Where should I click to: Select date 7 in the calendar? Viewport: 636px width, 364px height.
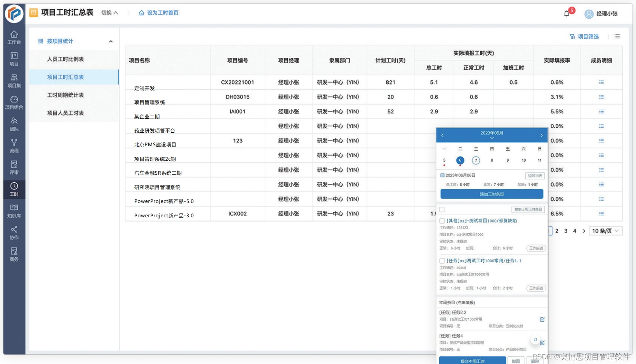coord(476,160)
